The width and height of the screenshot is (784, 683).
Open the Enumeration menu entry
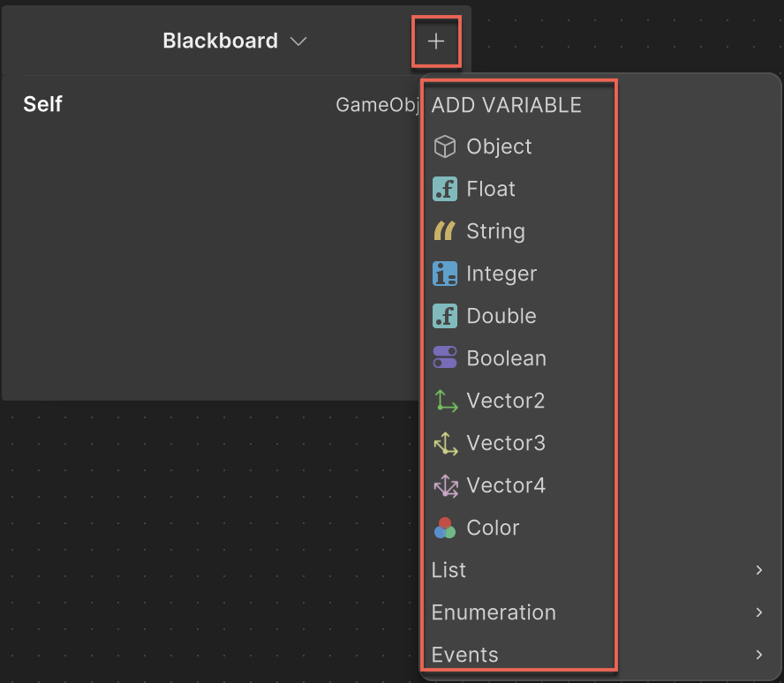point(494,612)
